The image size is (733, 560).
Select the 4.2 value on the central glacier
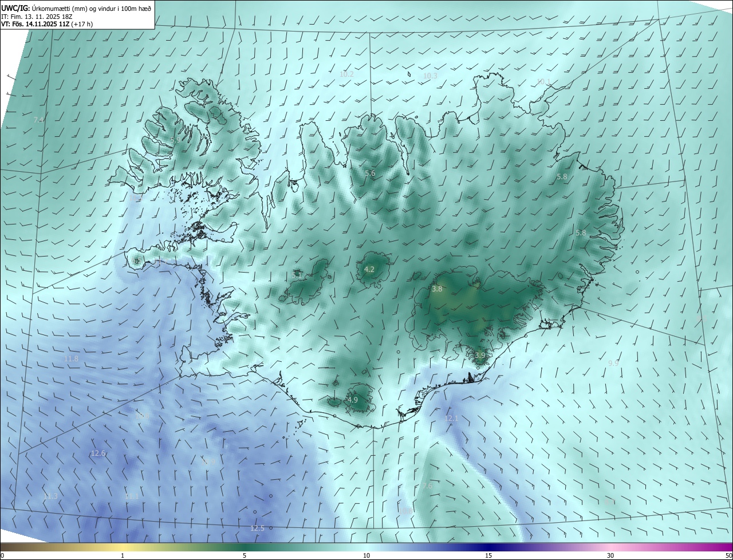tap(369, 270)
